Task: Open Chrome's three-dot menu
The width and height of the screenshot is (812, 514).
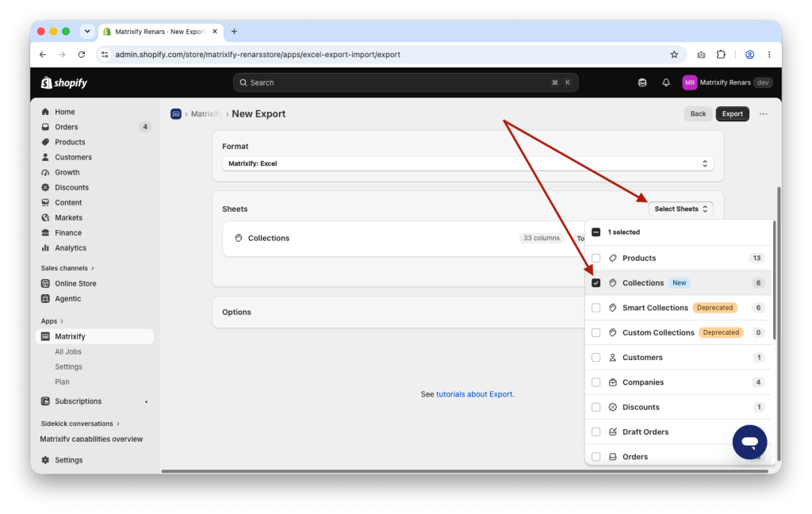Action: pos(769,55)
